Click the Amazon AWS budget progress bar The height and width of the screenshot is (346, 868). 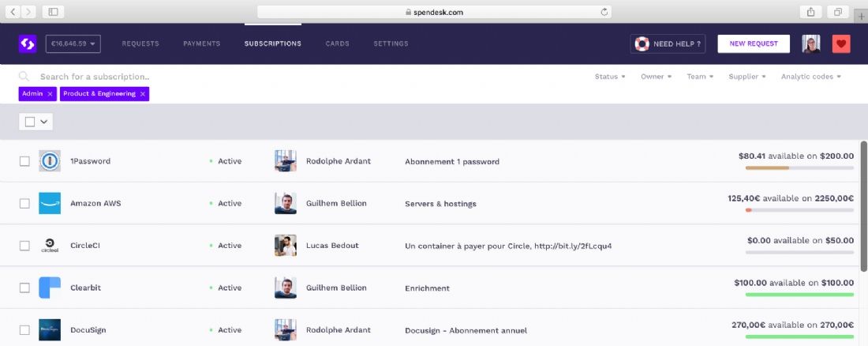799,209
